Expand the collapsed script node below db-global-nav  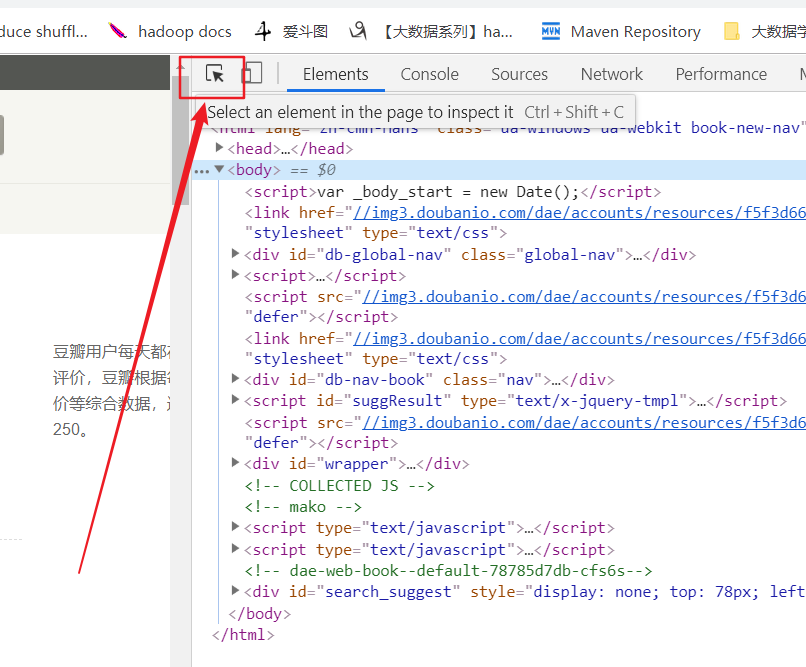point(235,274)
